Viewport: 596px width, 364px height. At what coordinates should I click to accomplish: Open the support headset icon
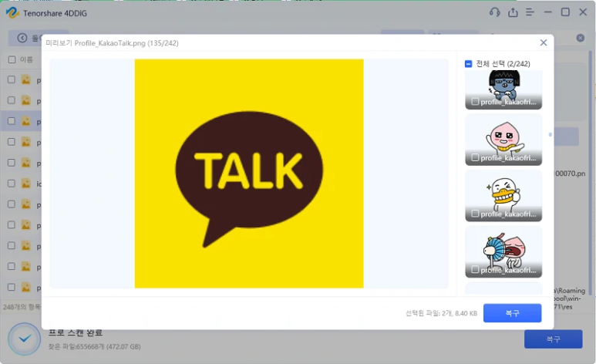tap(494, 12)
